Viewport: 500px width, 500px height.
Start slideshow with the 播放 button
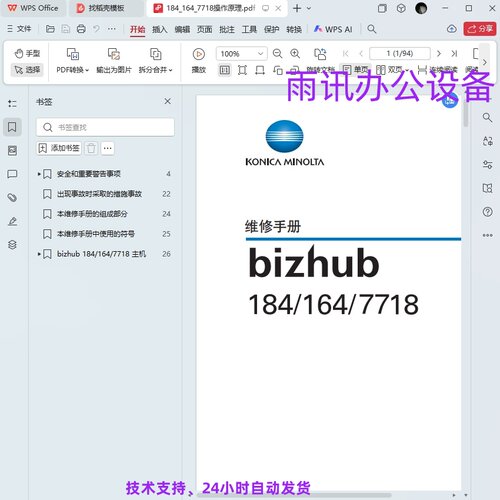coord(199,61)
